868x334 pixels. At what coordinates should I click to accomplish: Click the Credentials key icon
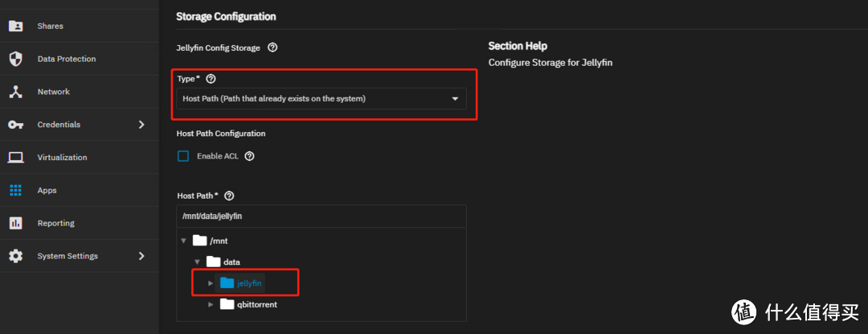click(15, 125)
